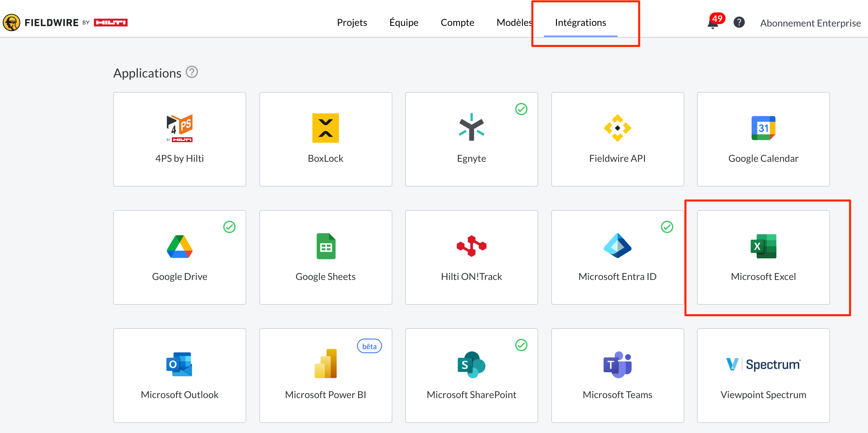Click the Microsoft Excel icon
This screenshot has width=868, height=433.
tap(763, 246)
